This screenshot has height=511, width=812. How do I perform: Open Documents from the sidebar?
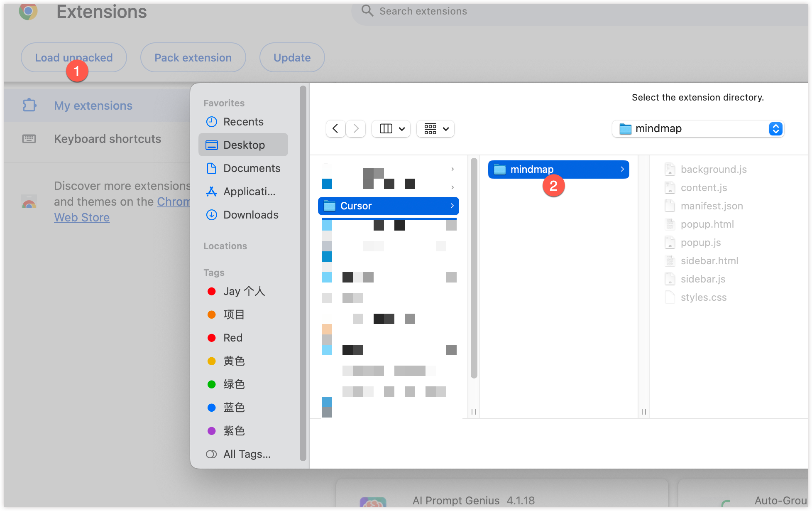click(x=252, y=168)
